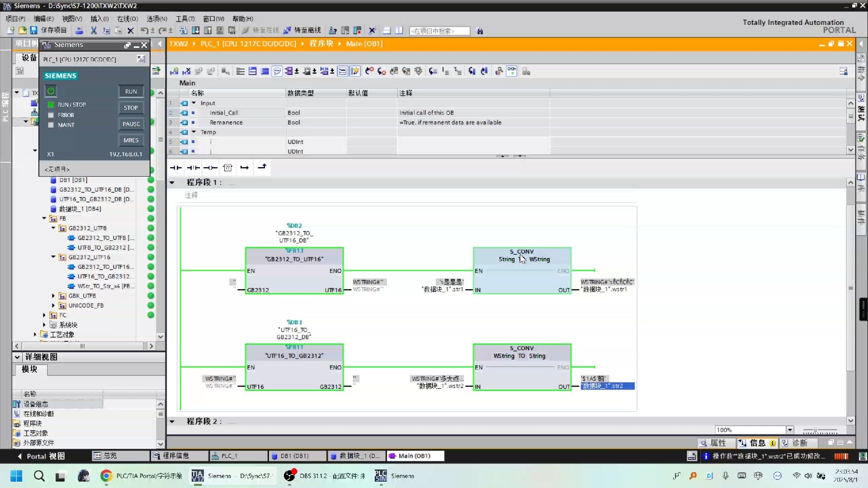The width and height of the screenshot is (868, 488).
Task: Click the Split editor vertically icon
Action: tap(399, 30)
